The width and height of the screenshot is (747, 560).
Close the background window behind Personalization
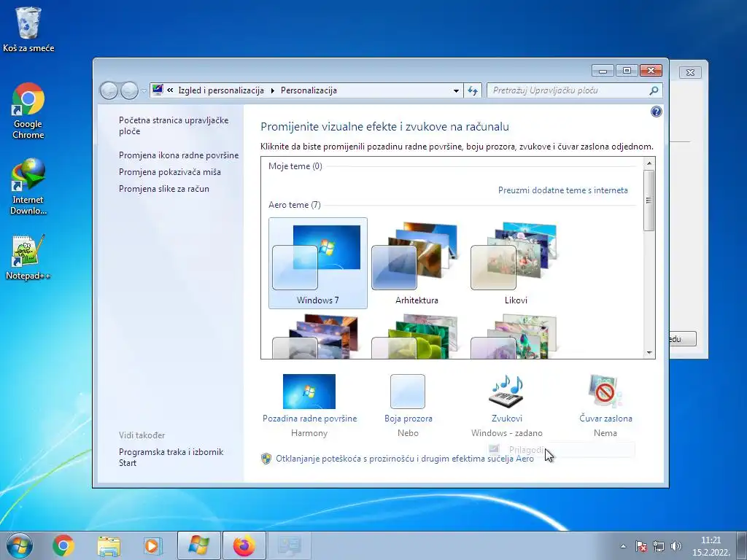pyautogui.click(x=690, y=72)
